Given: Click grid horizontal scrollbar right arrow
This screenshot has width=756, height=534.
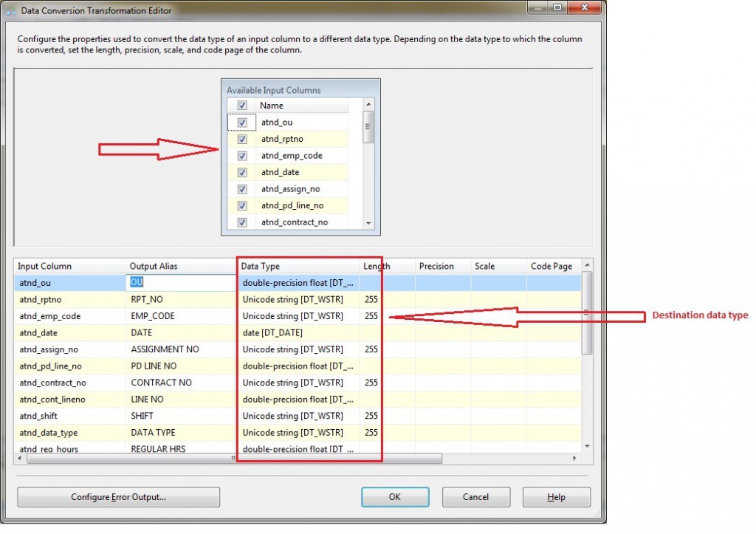Looking at the screenshot, I should click(x=574, y=459).
